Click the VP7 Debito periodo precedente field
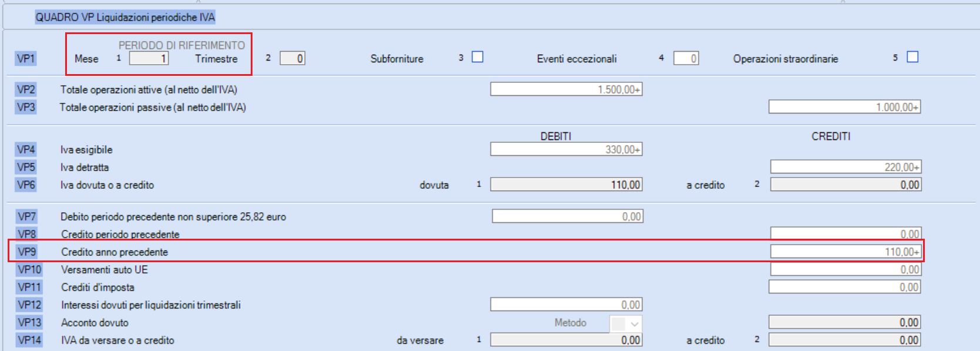The width and height of the screenshot is (980, 351). click(568, 216)
